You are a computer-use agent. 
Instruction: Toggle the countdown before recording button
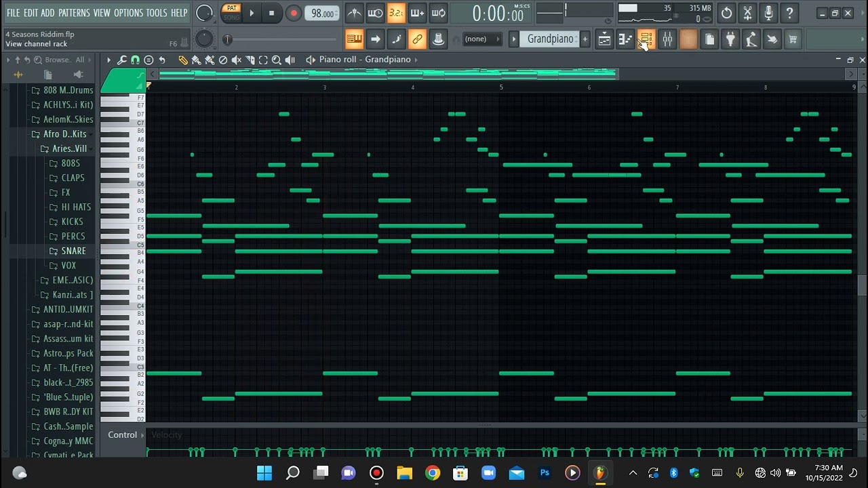[x=396, y=13]
